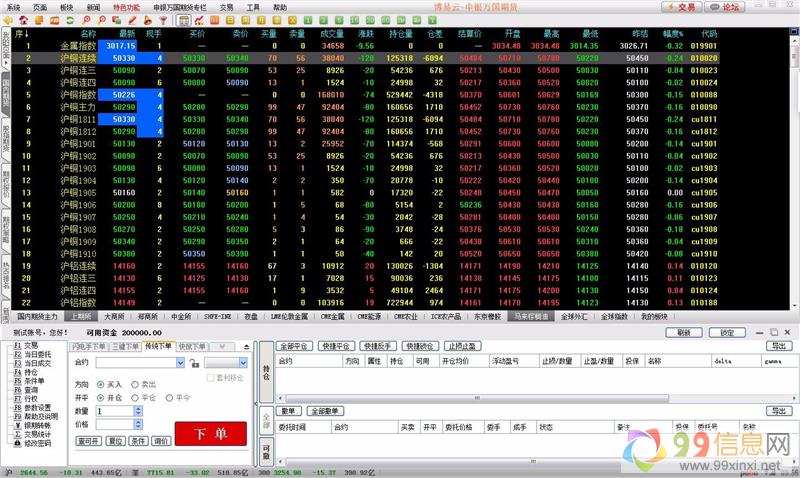Click the lock icon beside contract field
Viewport: 800px width, 478px height.
tap(193, 363)
